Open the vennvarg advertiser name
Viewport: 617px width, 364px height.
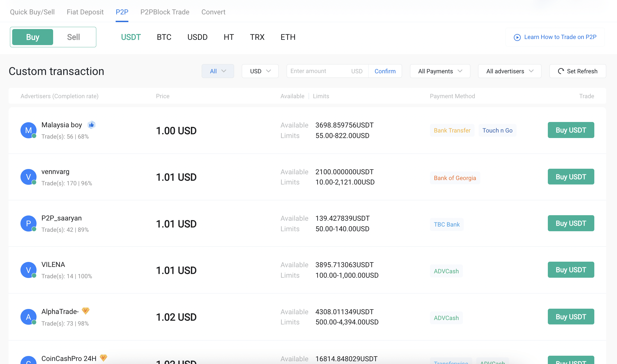[55, 171]
